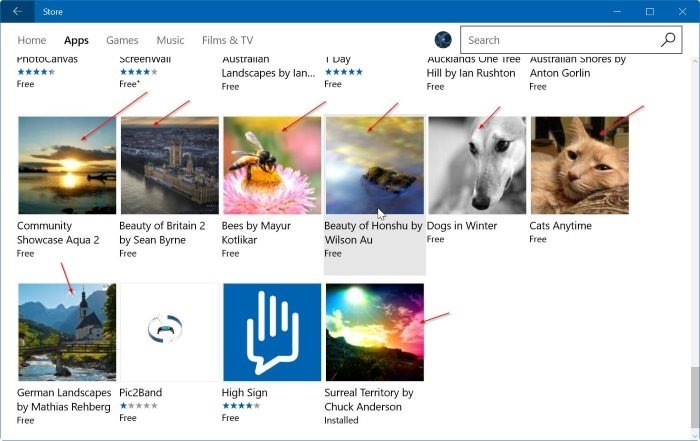Open Cats Anytime thumbnail
The image size is (700, 441).
(x=580, y=166)
